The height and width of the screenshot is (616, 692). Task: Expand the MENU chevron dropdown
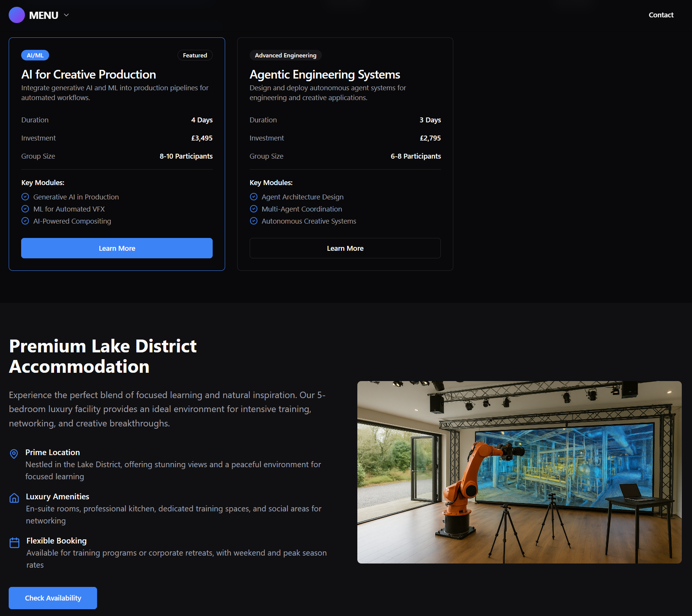66,15
